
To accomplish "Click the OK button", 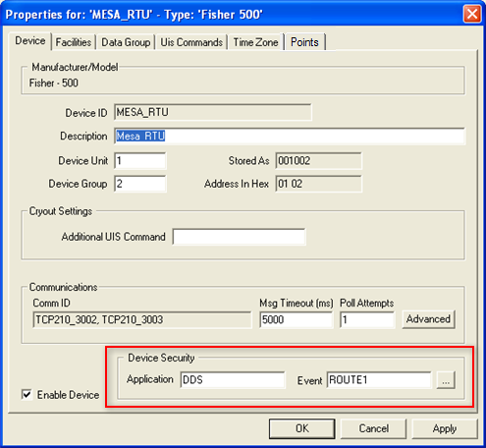I will (x=302, y=428).
